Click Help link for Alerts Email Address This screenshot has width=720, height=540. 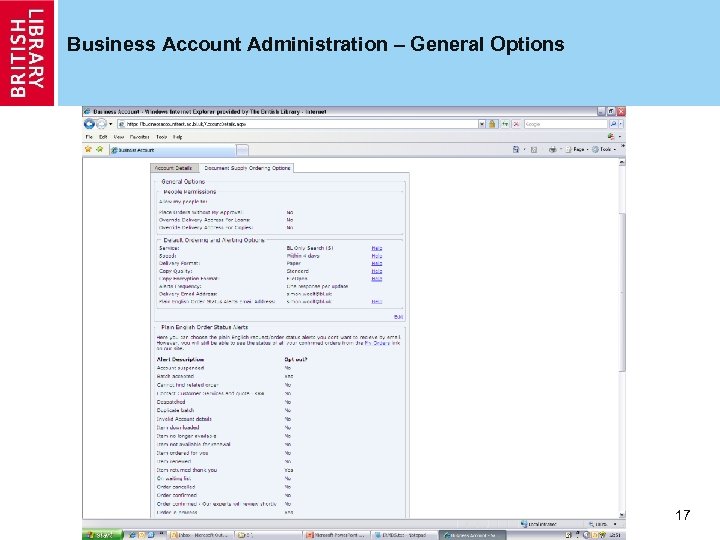click(x=377, y=302)
